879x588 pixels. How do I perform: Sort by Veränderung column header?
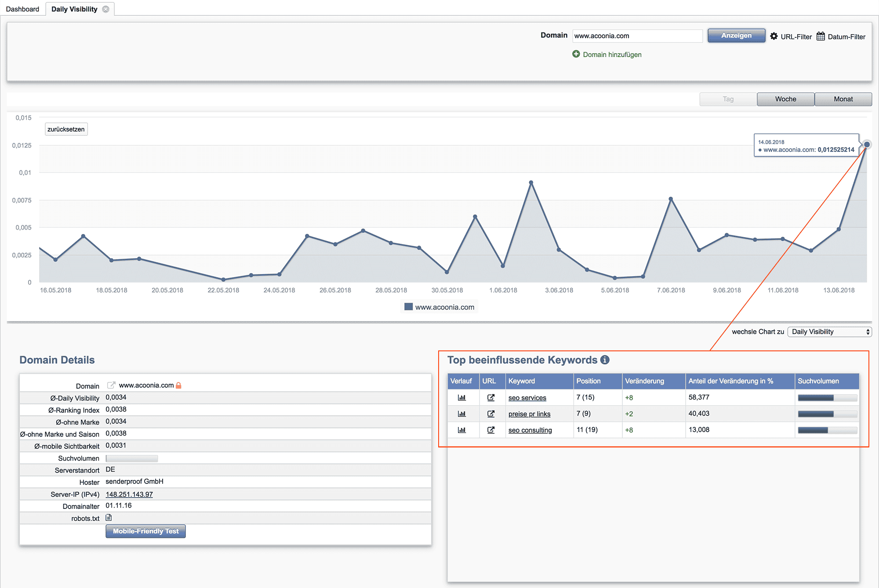(654, 381)
